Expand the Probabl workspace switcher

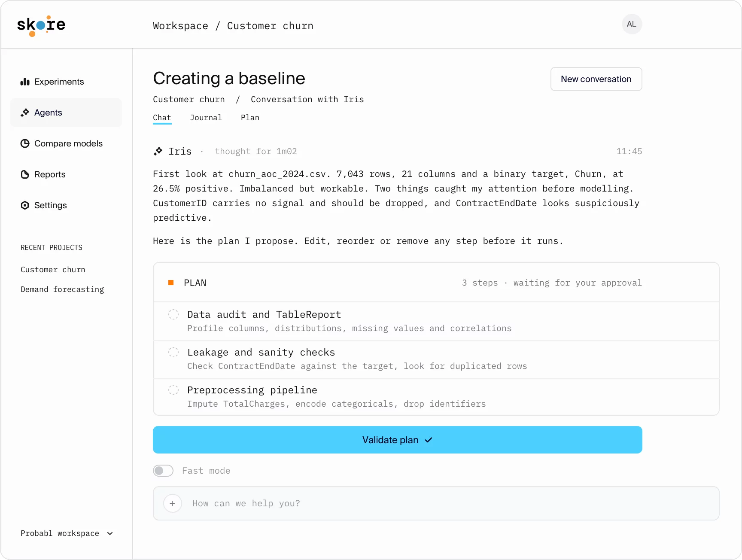coord(67,533)
